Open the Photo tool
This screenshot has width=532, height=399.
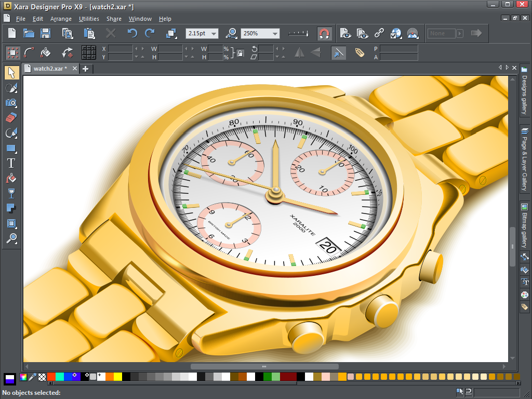[11, 103]
